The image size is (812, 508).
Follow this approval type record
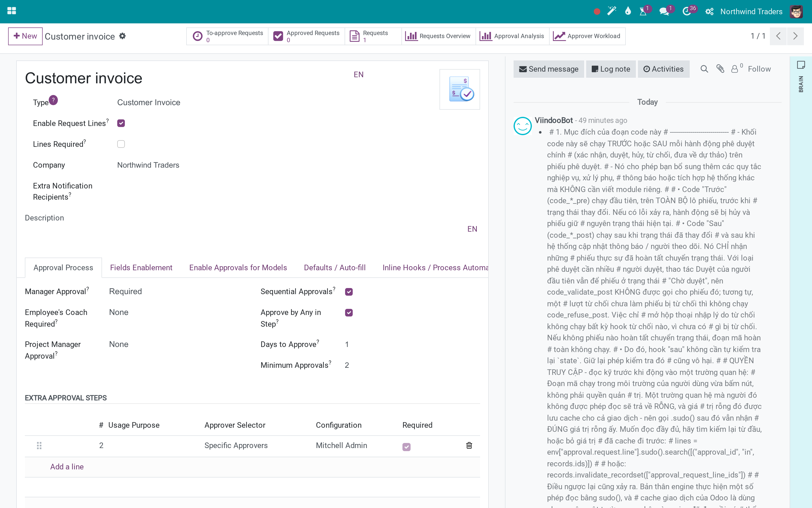(x=759, y=69)
